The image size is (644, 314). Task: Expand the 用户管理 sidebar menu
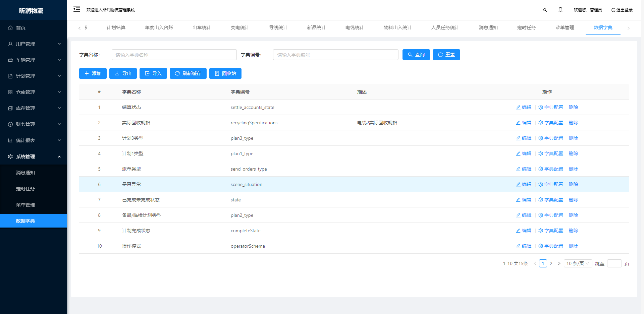[34, 44]
